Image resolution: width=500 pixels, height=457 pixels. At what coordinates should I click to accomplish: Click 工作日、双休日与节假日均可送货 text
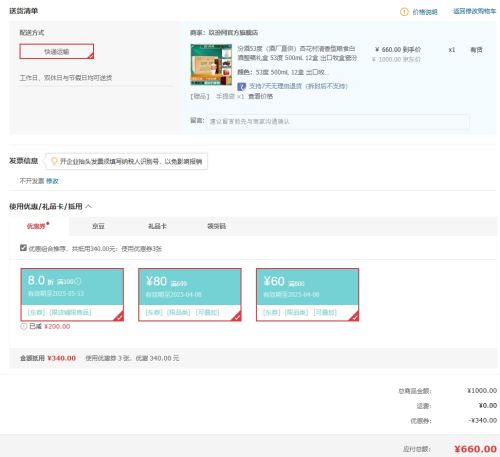click(66, 78)
